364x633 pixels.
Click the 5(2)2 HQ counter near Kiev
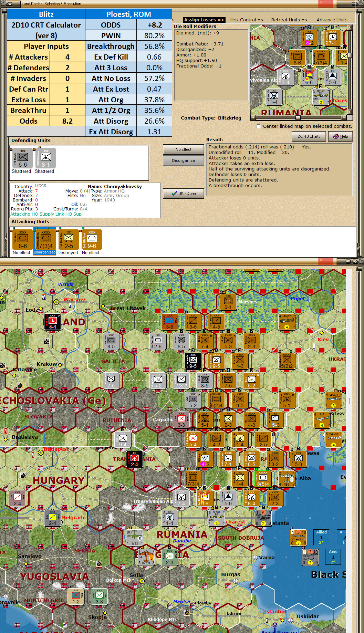tap(287, 361)
